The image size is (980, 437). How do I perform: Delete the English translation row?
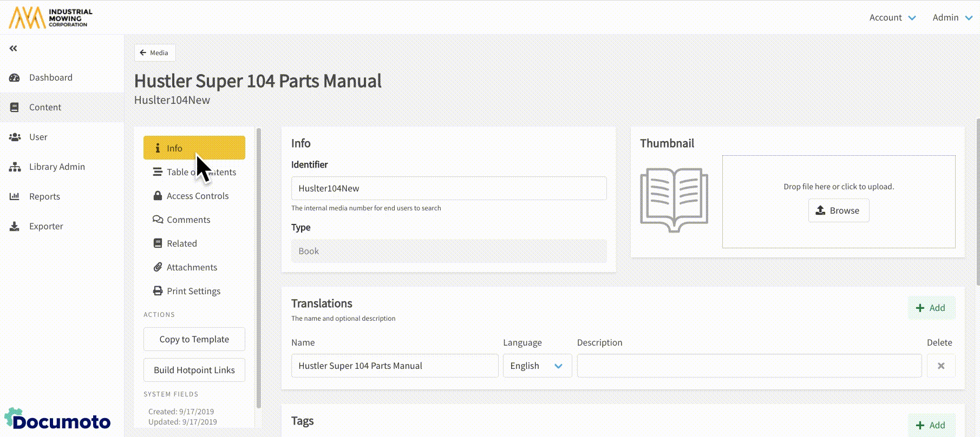tap(940, 366)
